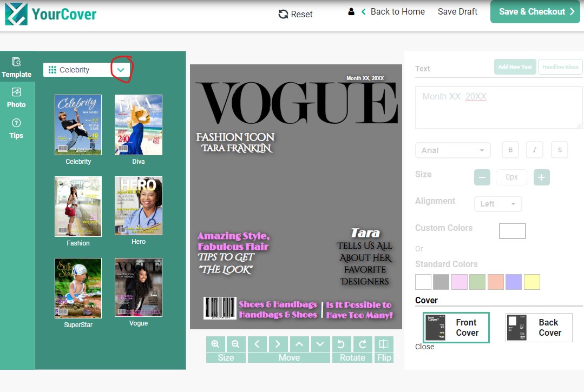584x392 pixels.
Task: Select the Front Cover option
Action: tap(456, 328)
